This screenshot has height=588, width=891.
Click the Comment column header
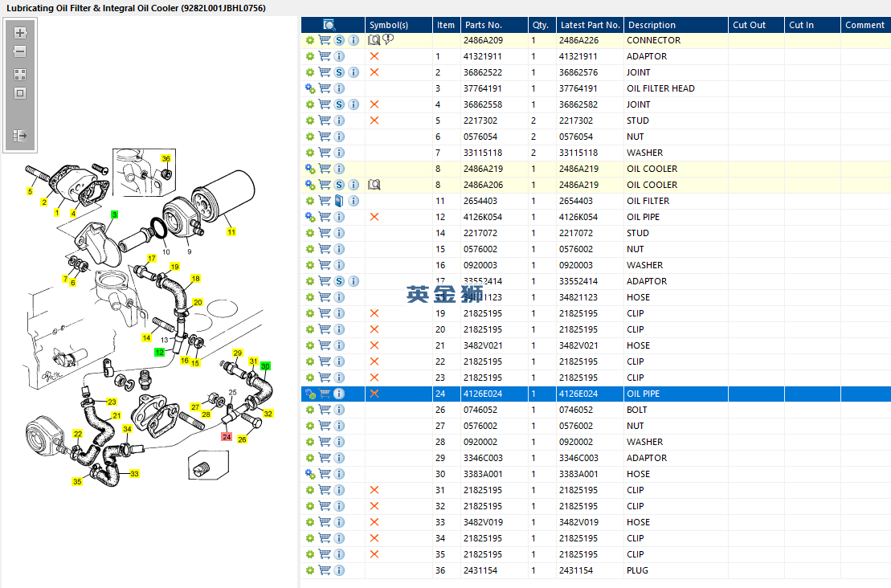[865, 25]
